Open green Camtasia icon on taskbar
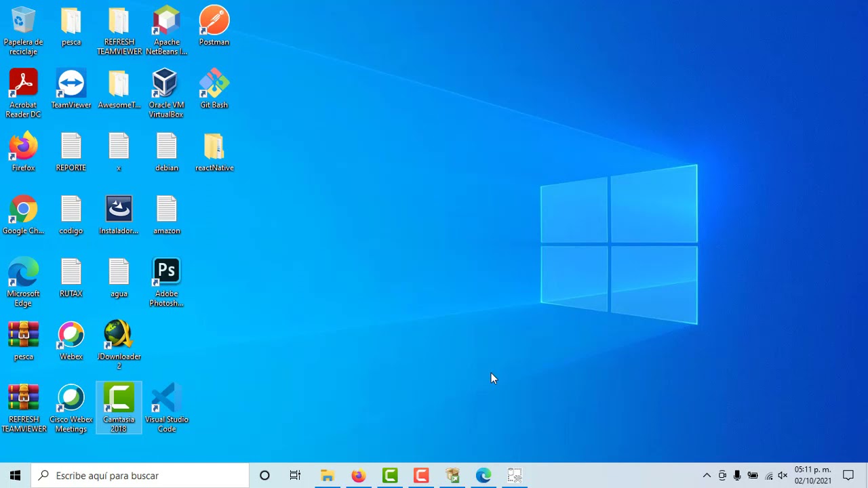The height and width of the screenshot is (488, 868). pos(390,475)
